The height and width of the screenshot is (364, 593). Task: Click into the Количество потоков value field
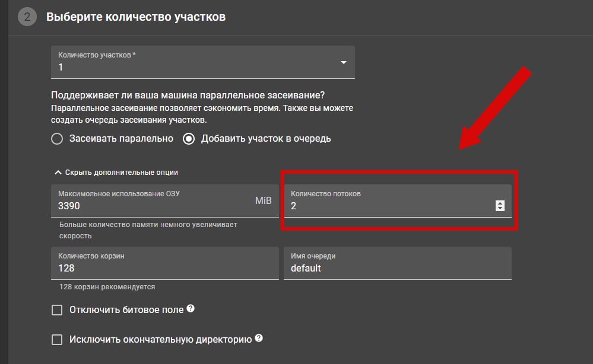(386, 206)
